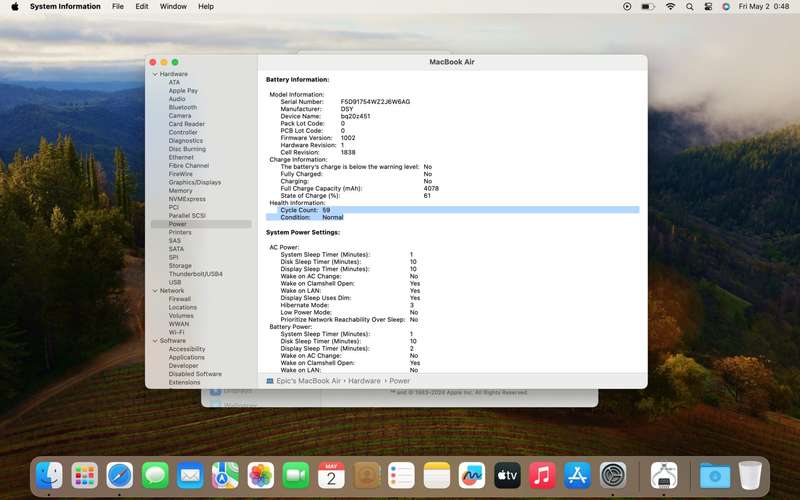Select Storage in the sidebar
Image resolution: width=800 pixels, height=500 pixels.
pyautogui.click(x=180, y=266)
